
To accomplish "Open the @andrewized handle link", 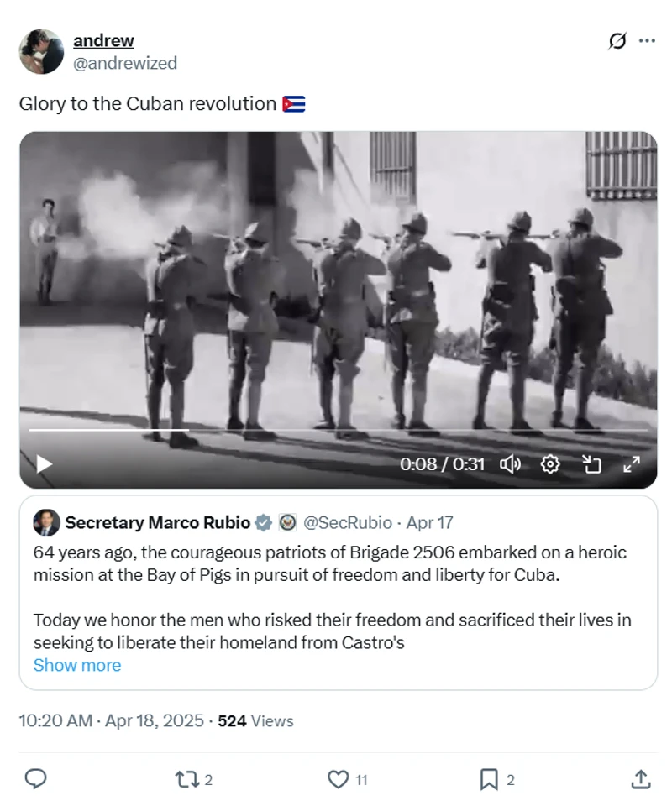I will click(125, 63).
